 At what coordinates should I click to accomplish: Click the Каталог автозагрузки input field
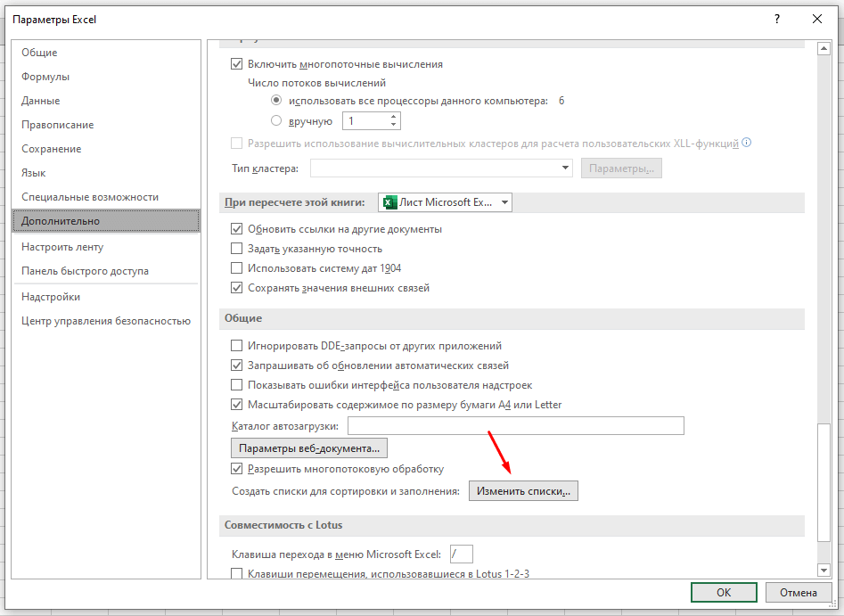pos(516,425)
